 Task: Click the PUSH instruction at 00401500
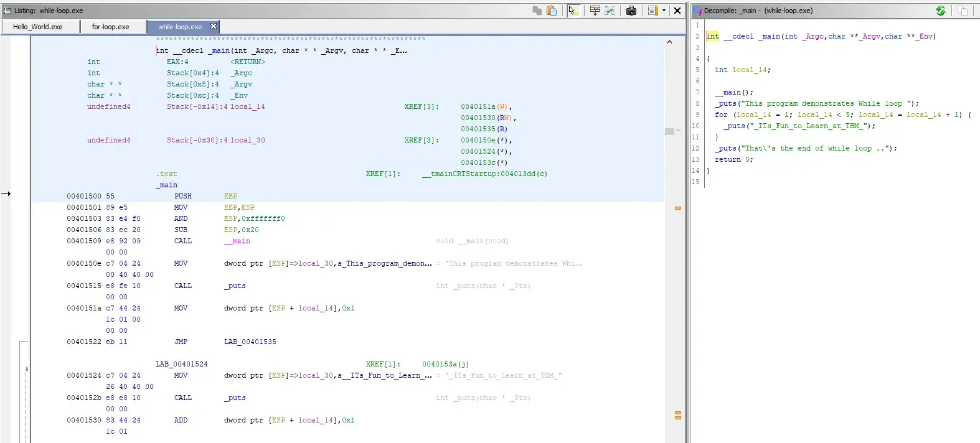[x=183, y=196]
